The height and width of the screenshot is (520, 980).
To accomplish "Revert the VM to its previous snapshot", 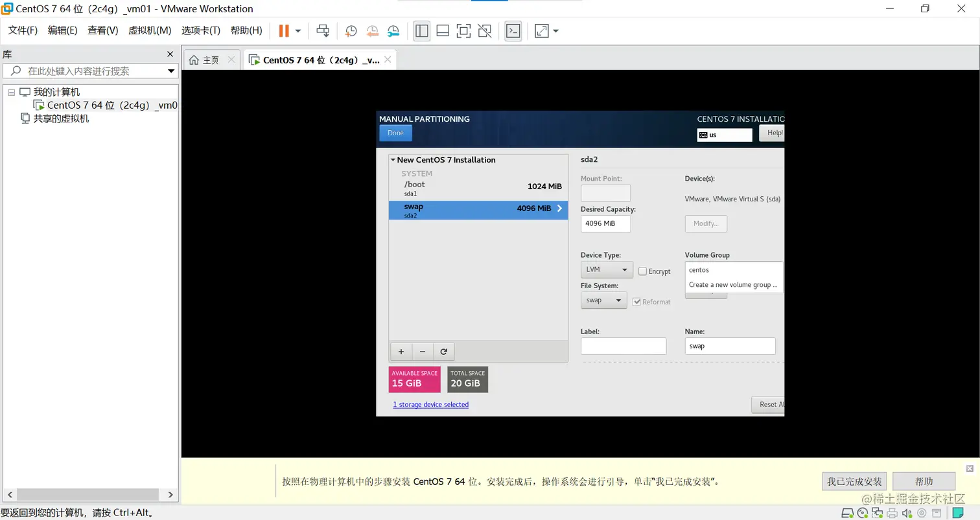I will tap(373, 30).
